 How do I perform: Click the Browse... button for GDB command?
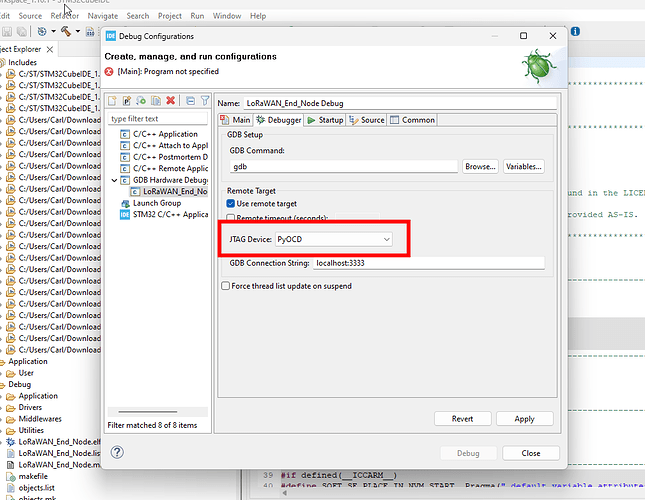(480, 166)
